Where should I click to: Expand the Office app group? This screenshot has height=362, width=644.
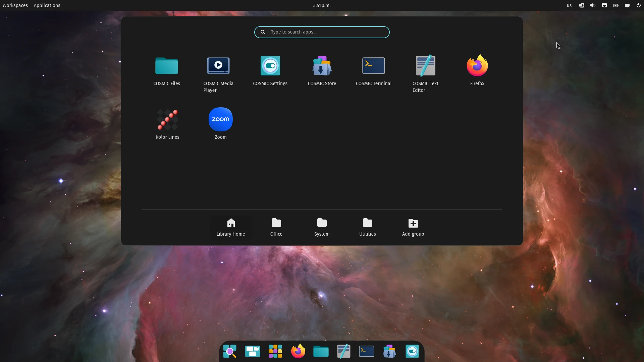point(276,227)
